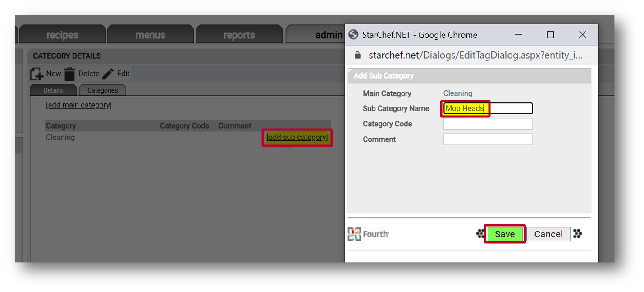The width and height of the screenshot is (644, 292).
Task: Select the Cleaning category row
Action: coord(188,138)
